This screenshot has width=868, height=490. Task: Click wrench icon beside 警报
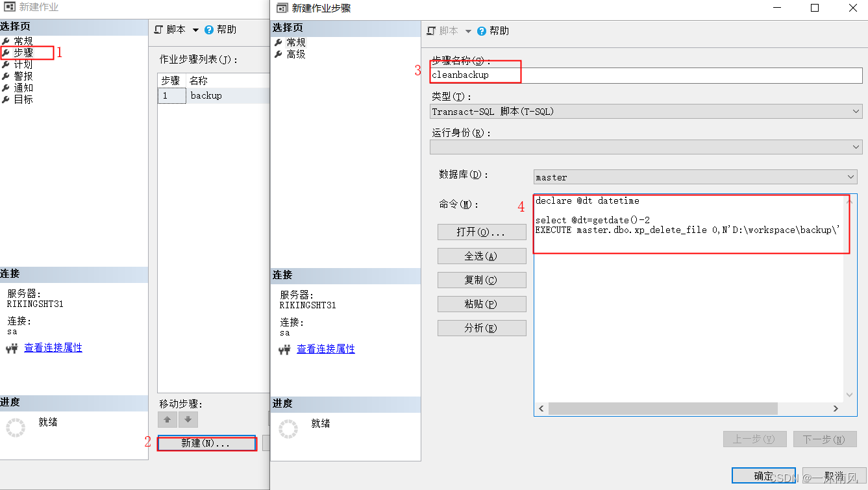coord(6,76)
